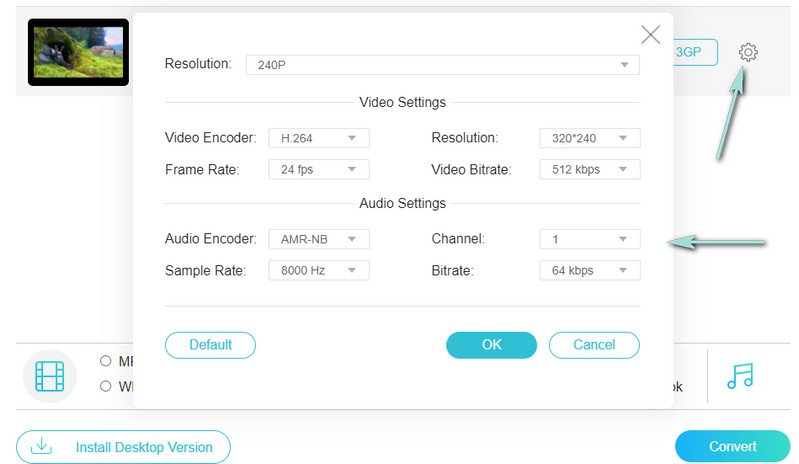The image size is (799, 464).
Task: Click the video thumbnail preview
Action: click(x=78, y=52)
